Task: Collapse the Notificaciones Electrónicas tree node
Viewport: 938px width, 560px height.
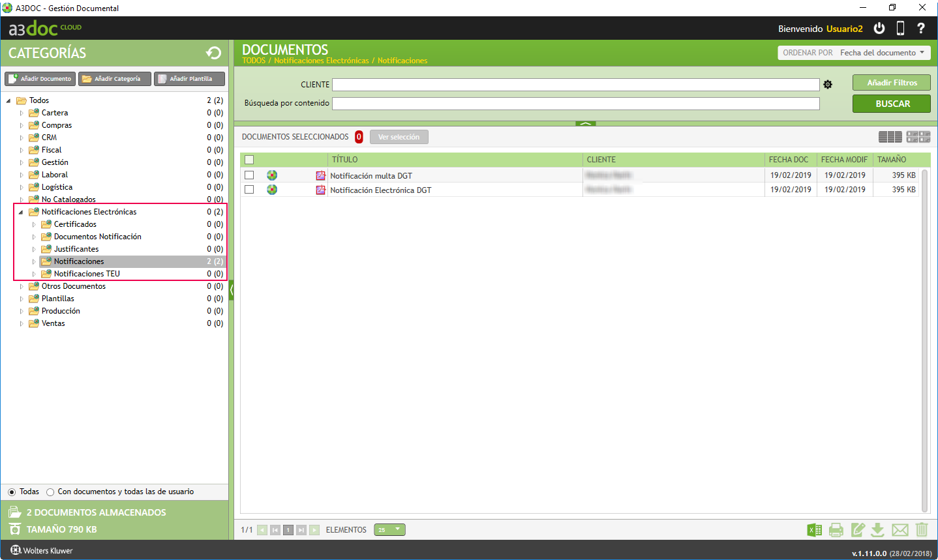Action: (21, 212)
